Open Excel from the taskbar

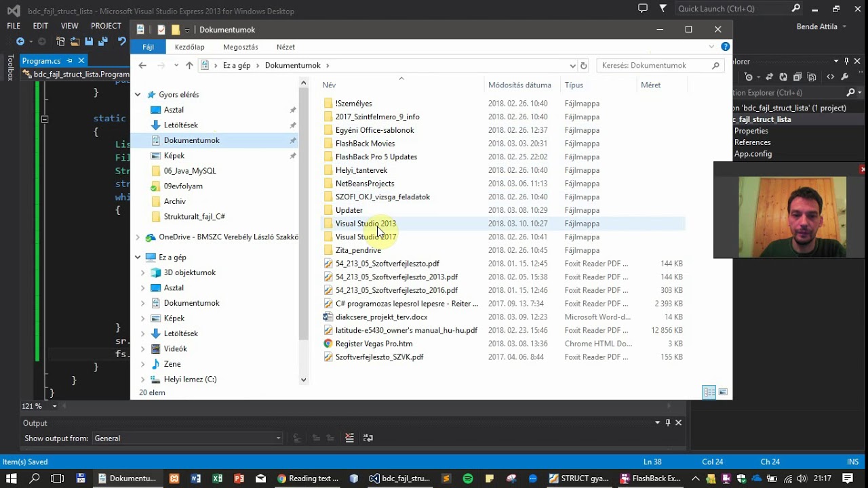tap(218, 479)
